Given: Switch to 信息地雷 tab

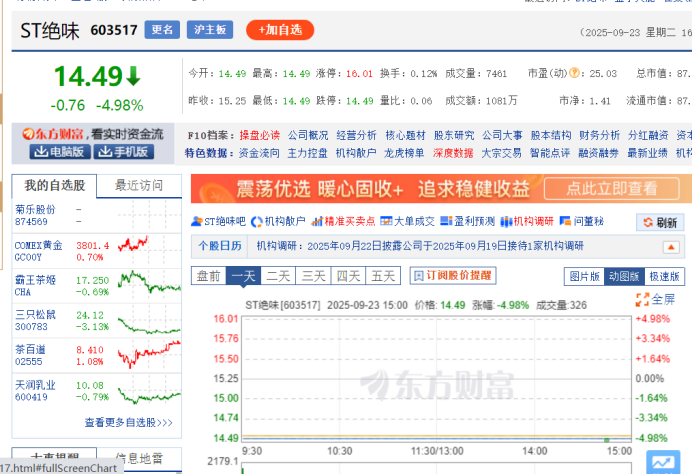Looking at the screenshot, I should click(139, 459).
